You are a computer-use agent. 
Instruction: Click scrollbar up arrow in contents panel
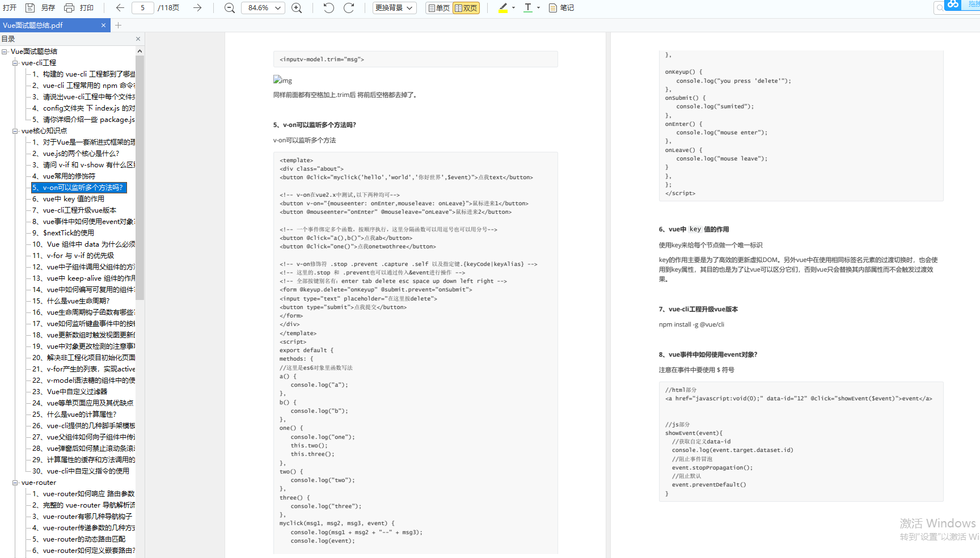(140, 51)
